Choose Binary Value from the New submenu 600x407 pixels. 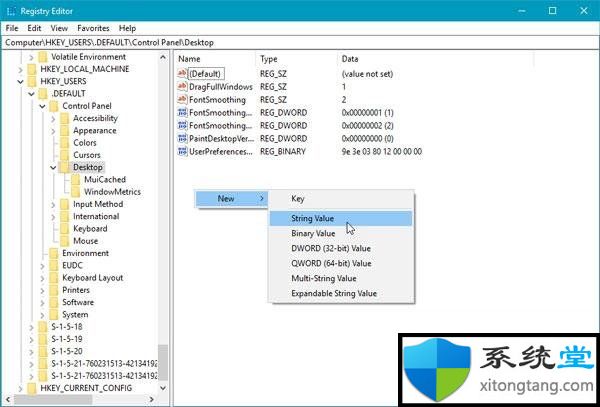pyautogui.click(x=341, y=233)
